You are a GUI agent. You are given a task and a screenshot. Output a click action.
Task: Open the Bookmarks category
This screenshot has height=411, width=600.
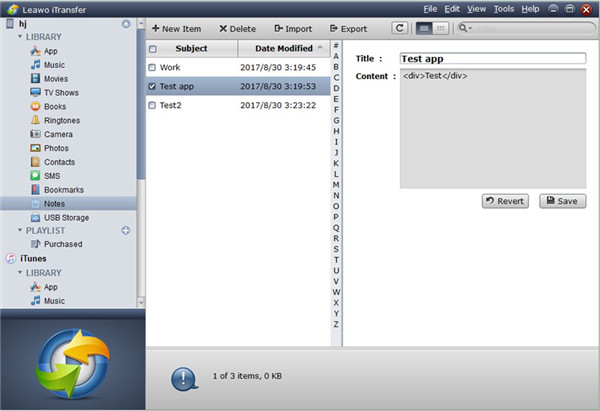click(x=64, y=190)
